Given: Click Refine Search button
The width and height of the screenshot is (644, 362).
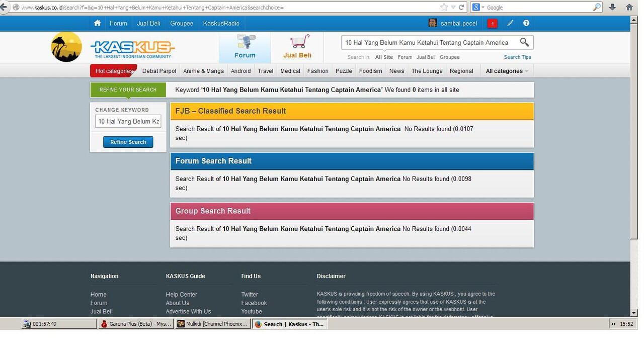Looking at the screenshot, I should [x=128, y=142].
